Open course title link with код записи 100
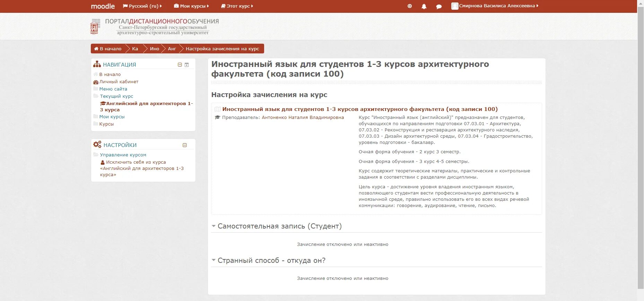Screen dimensions: 644x301 [x=360, y=109]
